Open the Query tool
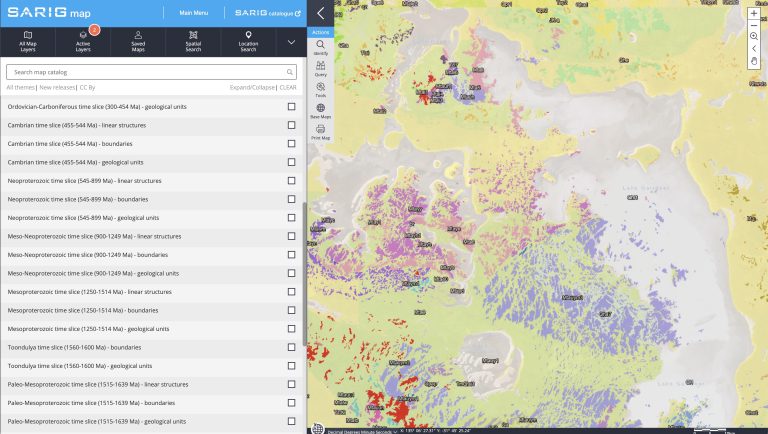 (320, 68)
